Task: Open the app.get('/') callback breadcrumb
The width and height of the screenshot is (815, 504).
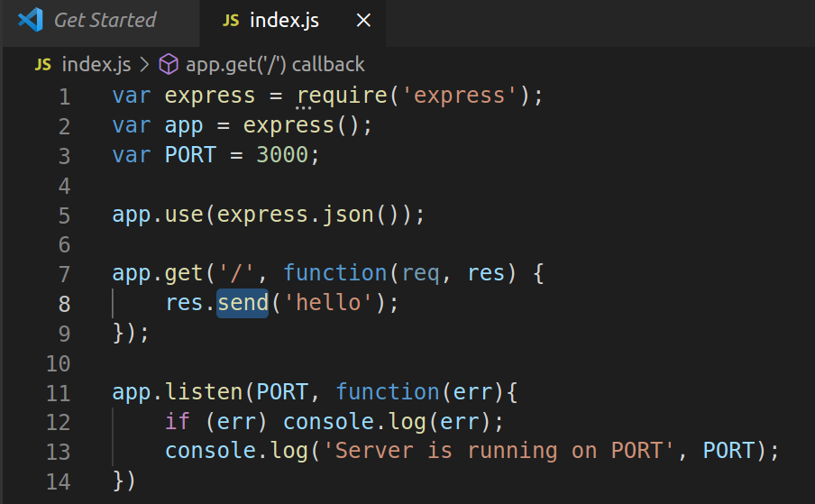Action: pos(275,65)
